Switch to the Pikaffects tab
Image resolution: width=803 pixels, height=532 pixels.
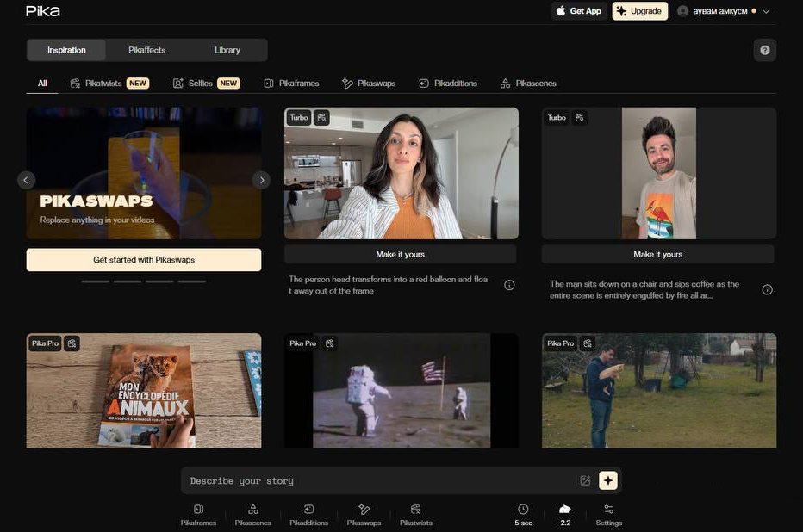[146, 50]
